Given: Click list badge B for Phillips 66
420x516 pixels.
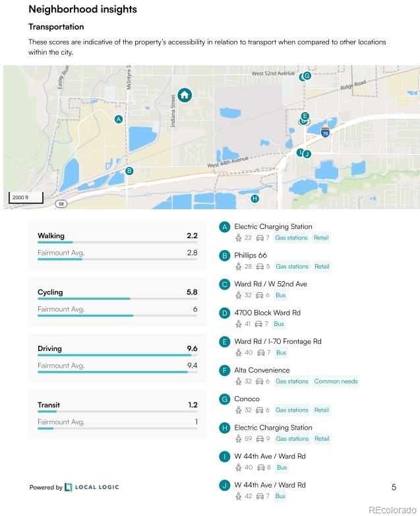Looking at the screenshot, I should click(x=225, y=256).
